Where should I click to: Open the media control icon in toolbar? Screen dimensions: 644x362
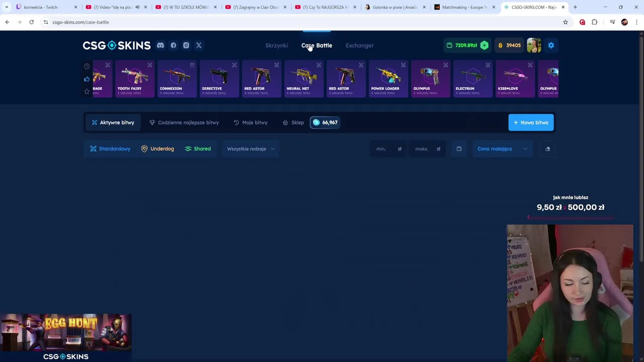coord(612,22)
